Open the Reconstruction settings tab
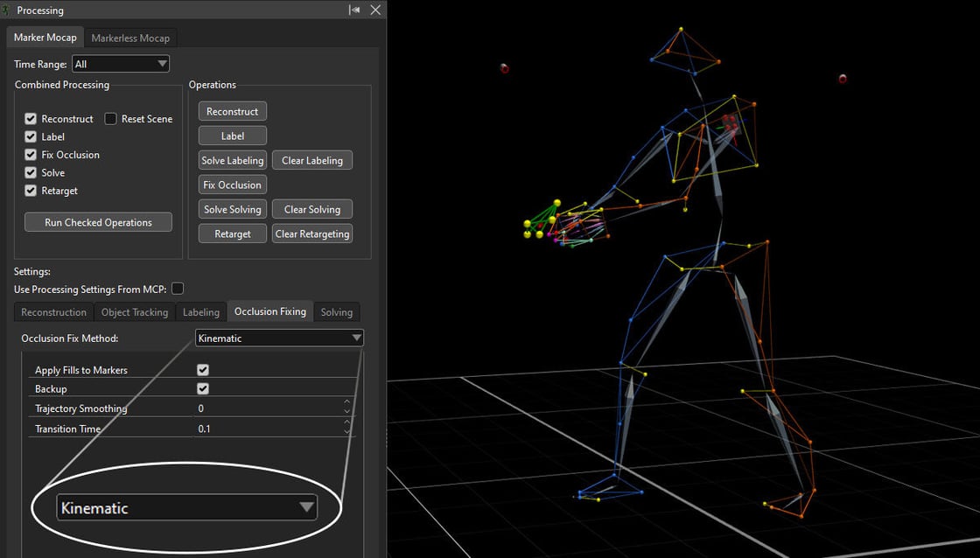This screenshot has width=980, height=558. pyautogui.click(x=53, y=312)
